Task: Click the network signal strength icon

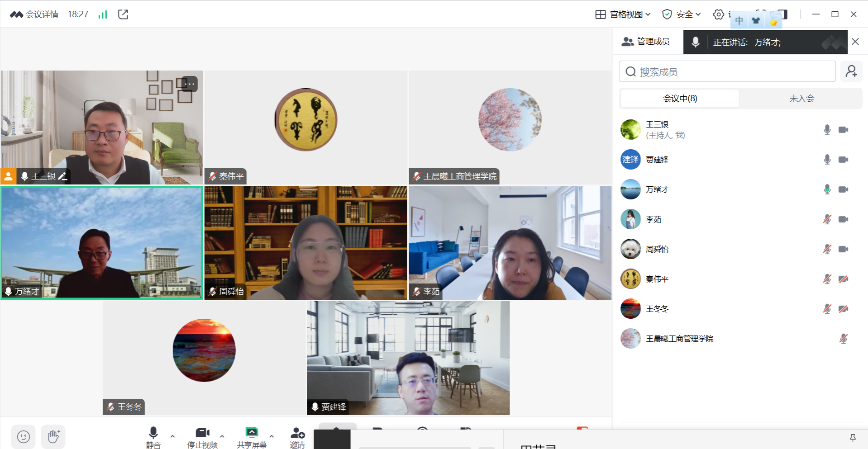Action: coord(103,14)
